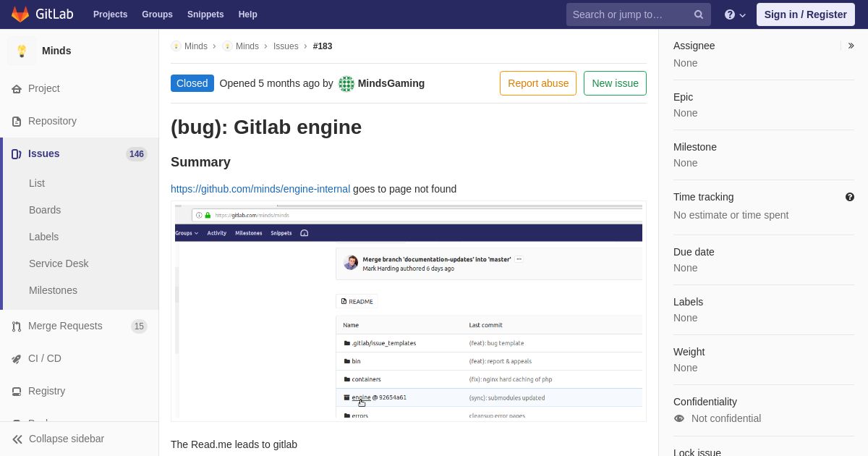Click the #183 breadcrumb
This screenshot has width=868, height=456.
(x=323, y=46)
